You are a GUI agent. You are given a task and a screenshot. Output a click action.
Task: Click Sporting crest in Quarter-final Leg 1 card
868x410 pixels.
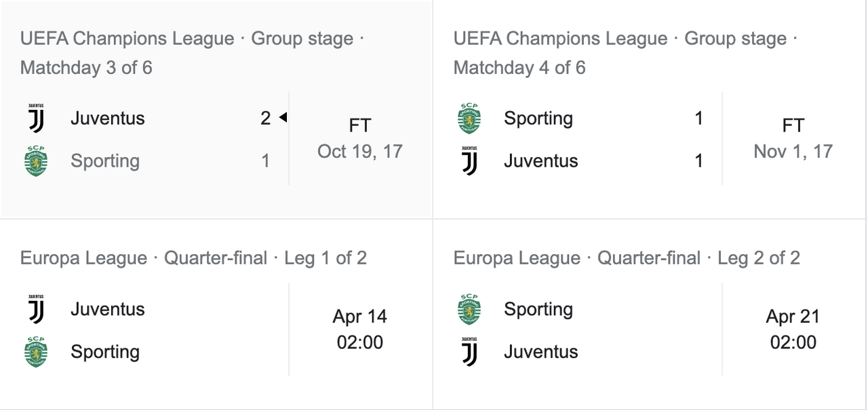(x=36, y=352)
